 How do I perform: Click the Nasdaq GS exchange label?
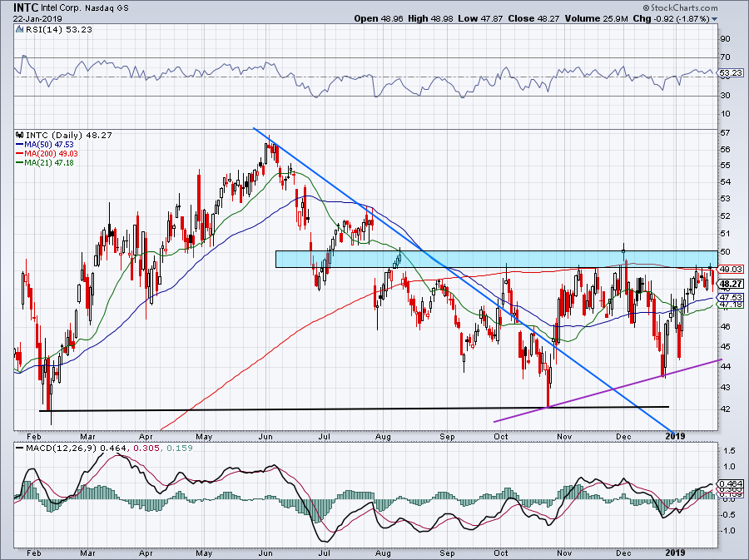(107, 8)
